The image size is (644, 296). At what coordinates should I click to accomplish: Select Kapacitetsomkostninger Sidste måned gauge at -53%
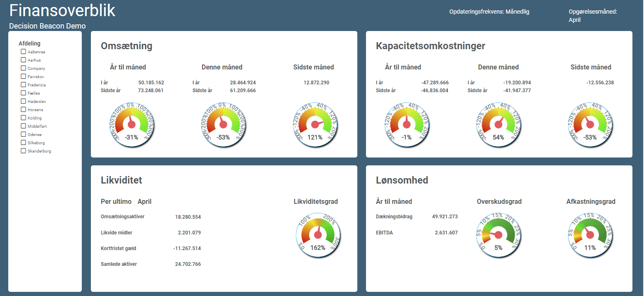(590, 124)
